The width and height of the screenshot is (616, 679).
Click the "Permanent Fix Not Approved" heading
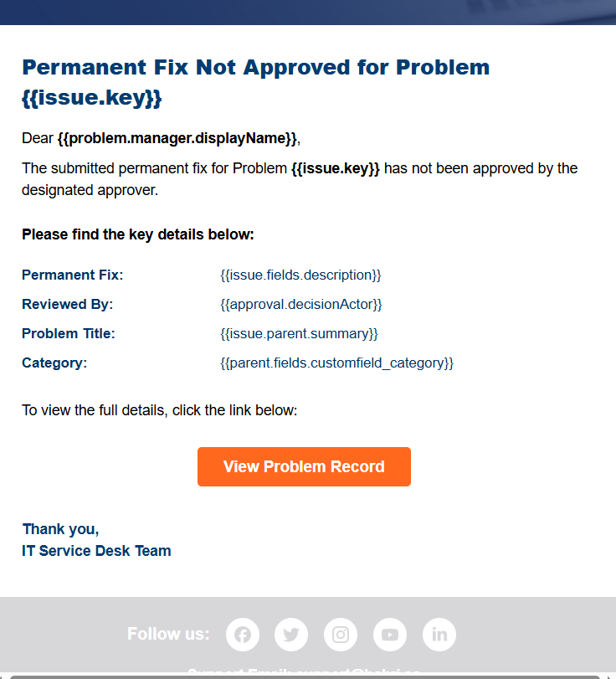[255, 68]
